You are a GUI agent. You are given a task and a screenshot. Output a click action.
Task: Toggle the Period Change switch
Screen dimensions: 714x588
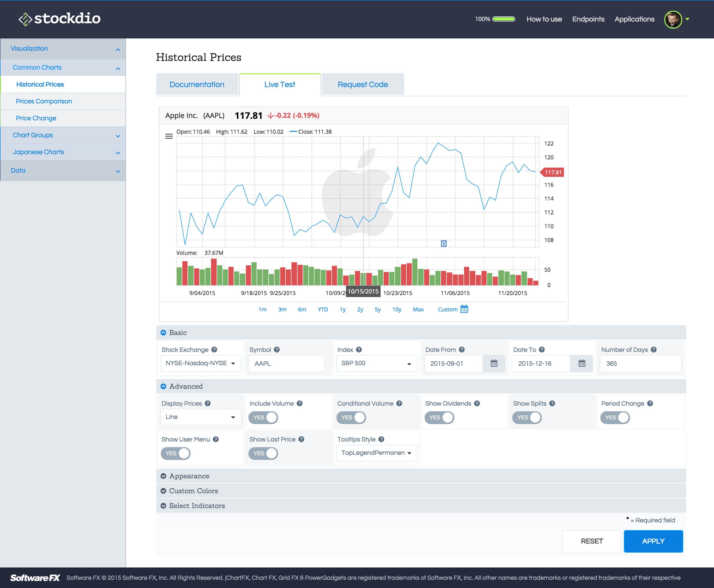click(615, 418)
